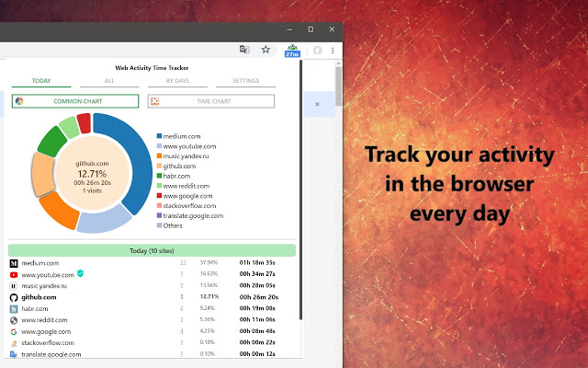Click the popup's vertical scrollbar
The width and height of the screenshot is (588, 368).
(300, 190)
